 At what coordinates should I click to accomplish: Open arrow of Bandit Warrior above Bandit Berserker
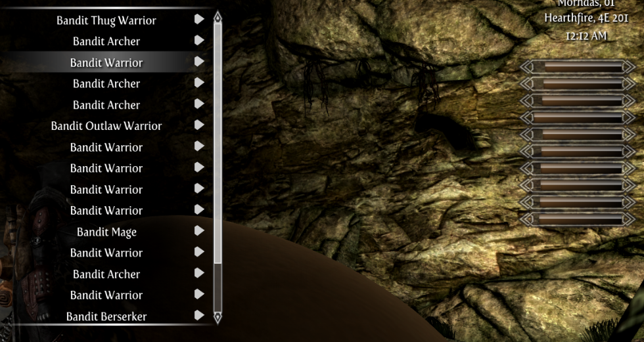point(199,294)
